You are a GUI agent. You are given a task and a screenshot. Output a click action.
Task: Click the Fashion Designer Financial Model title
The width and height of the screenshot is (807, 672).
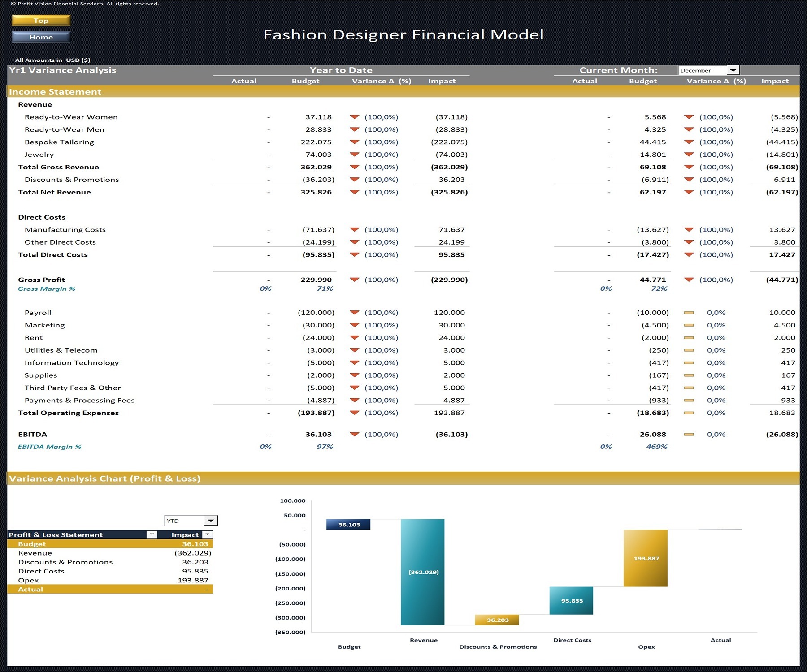(x=403, y=34)
